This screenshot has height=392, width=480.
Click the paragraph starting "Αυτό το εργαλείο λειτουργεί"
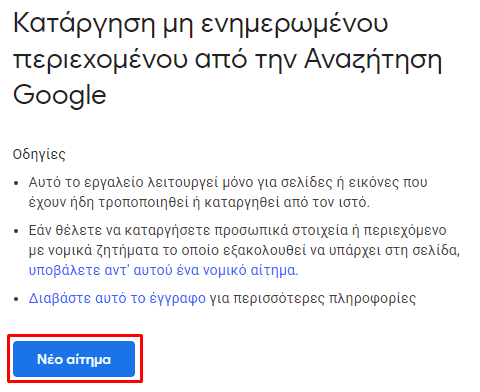[x=228, y=192]
